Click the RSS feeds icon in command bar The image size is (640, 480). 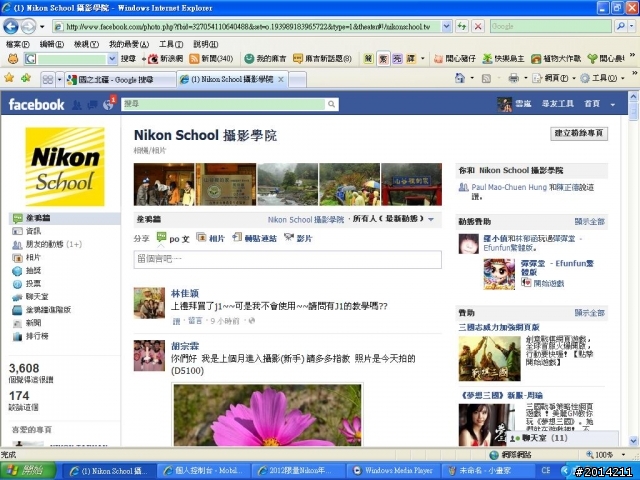pyautogui.click(x=486, y=78)
